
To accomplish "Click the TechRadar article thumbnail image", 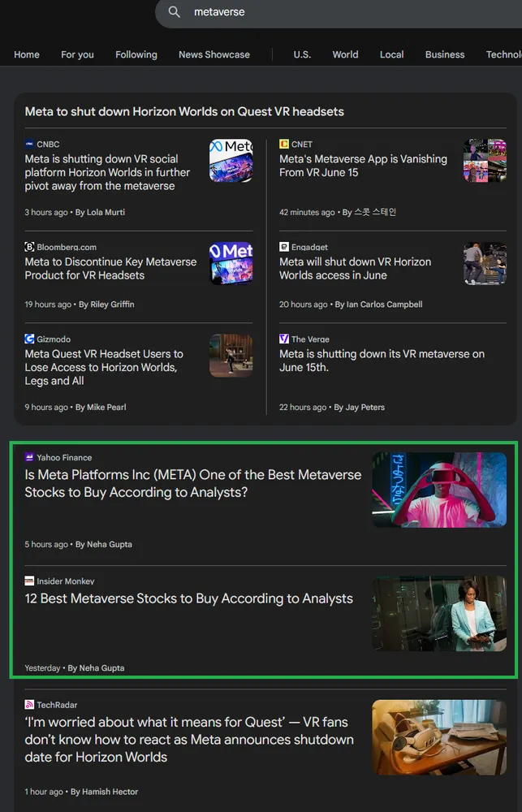I will [439, 737].
